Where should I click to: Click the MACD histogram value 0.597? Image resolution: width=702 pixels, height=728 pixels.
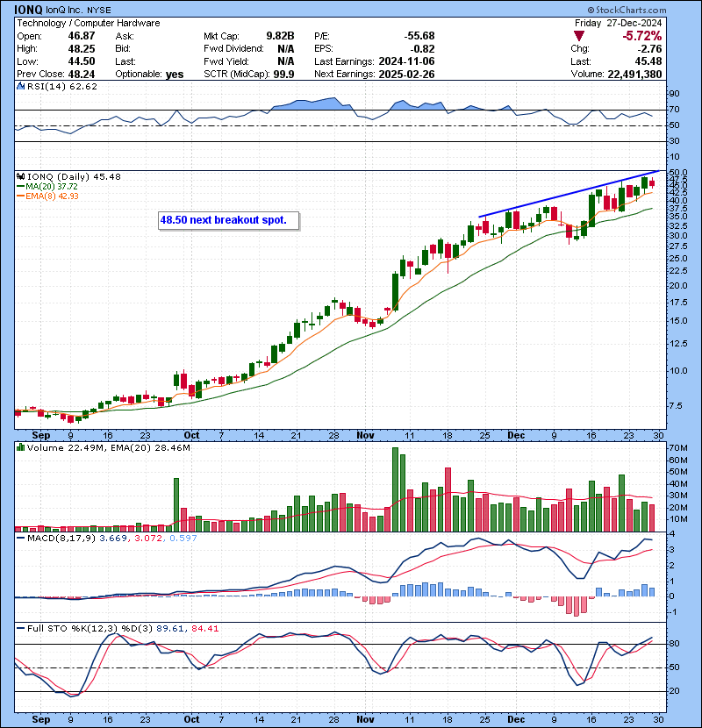183,539
